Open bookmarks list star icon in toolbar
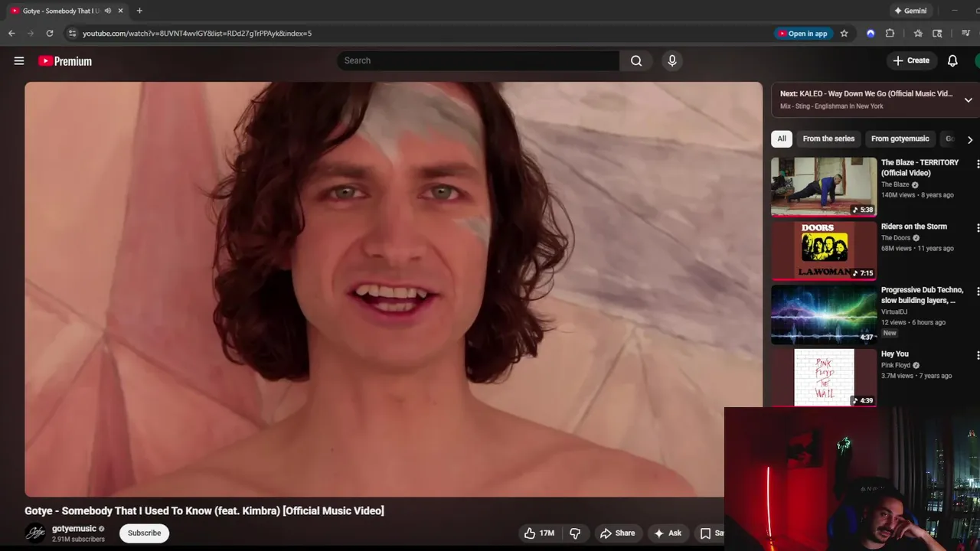Viewport: 980px width, 551px height. [918, 34]
